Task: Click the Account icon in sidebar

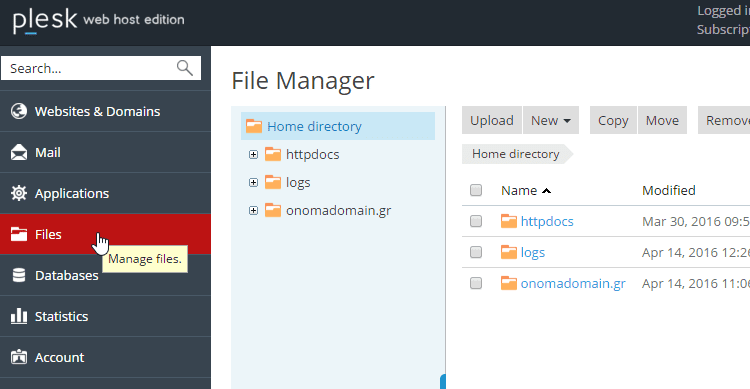Action: 19,357
